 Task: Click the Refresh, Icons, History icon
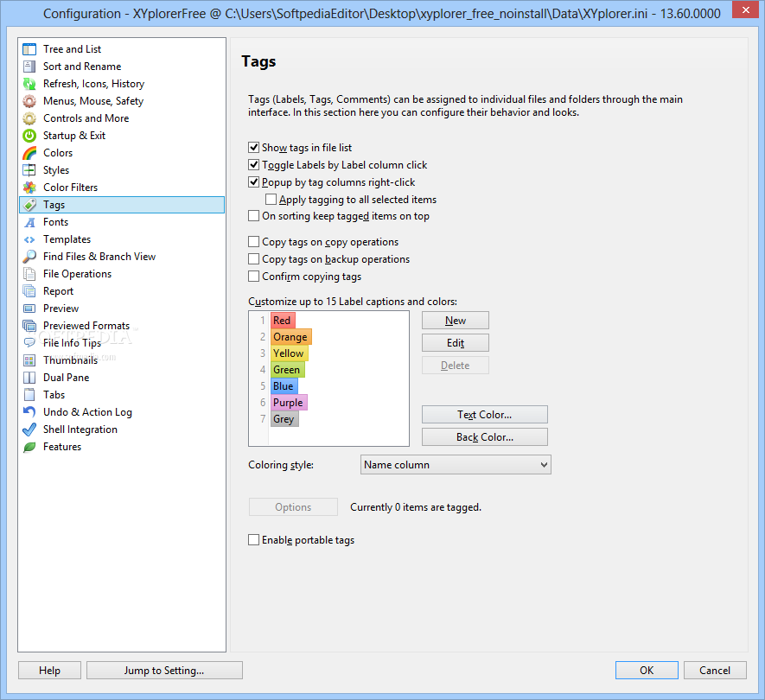click(29, 84)
